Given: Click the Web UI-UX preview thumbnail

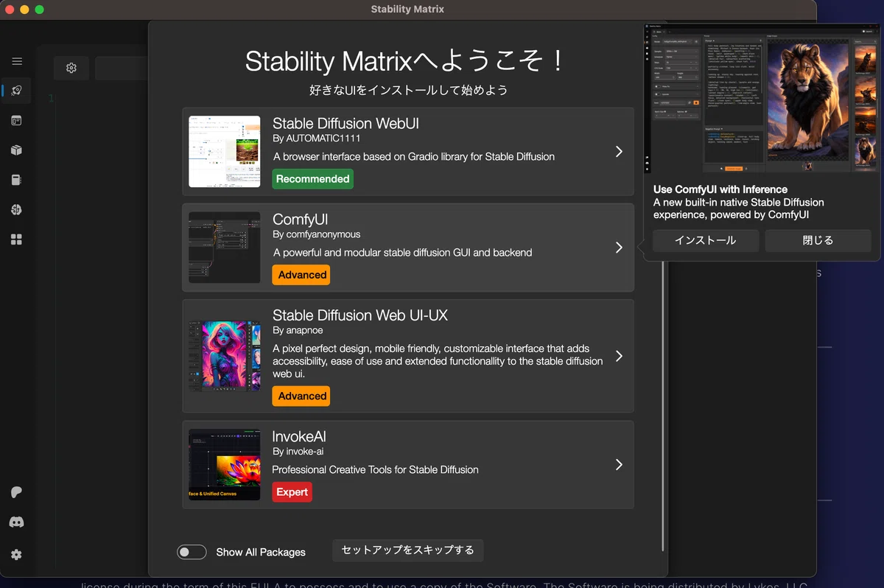Looking at the screenshot, I should coord(225,356).
